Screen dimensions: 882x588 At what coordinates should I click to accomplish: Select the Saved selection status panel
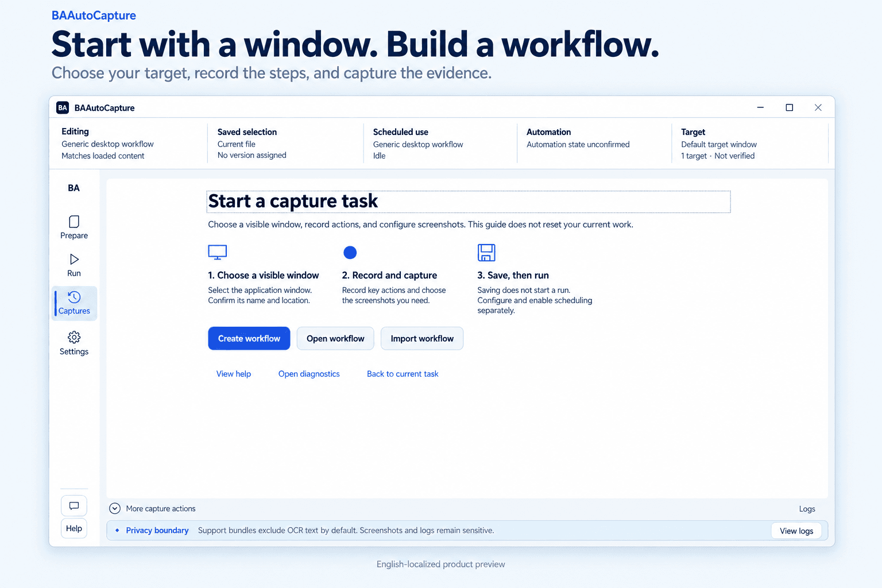click(285, 144)
